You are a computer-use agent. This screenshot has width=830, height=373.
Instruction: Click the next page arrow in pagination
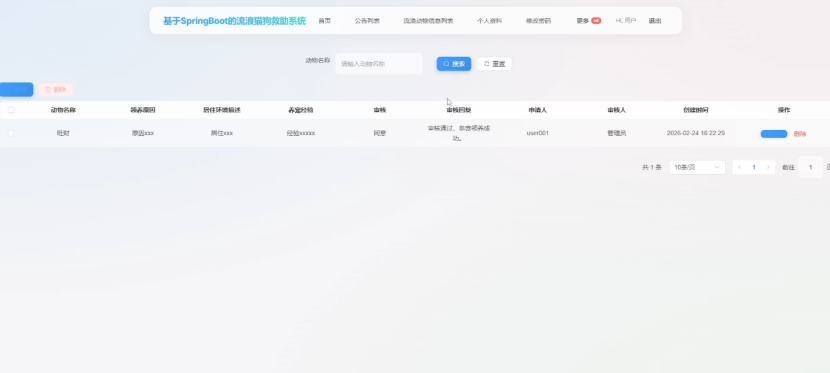pyautogui.click(x=768, y=167)
